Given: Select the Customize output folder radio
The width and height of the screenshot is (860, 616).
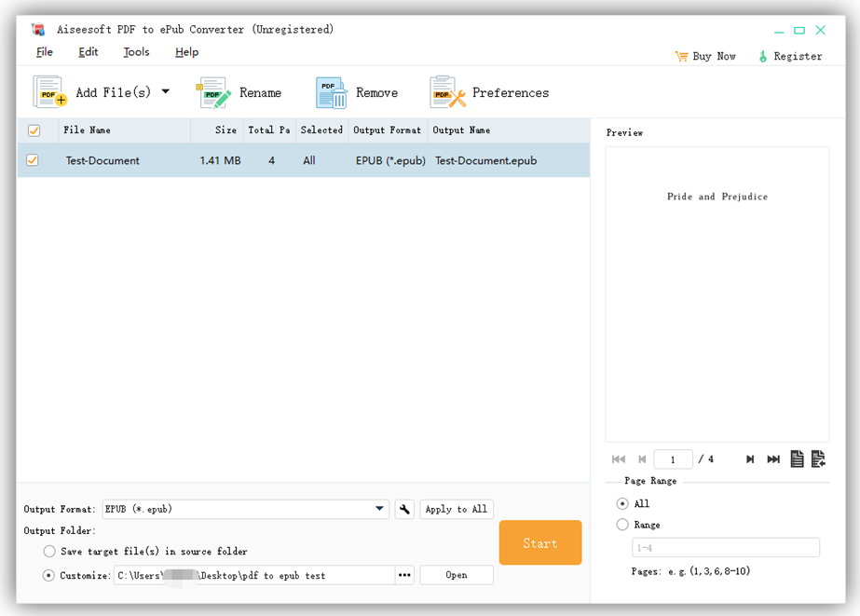Looking at the screenshot, I should pos(48,575).
